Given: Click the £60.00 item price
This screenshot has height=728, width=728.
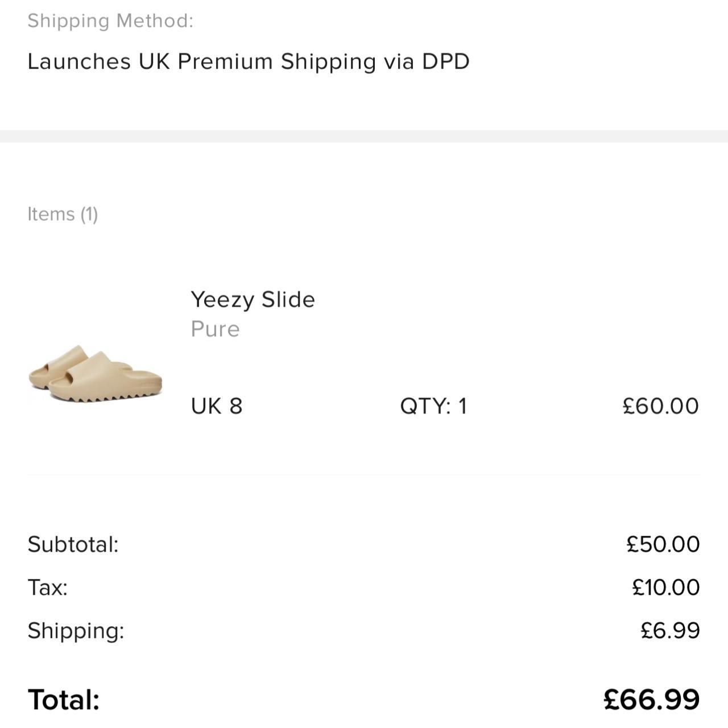Looking at the screenshot, I should [x=660, y=406].
